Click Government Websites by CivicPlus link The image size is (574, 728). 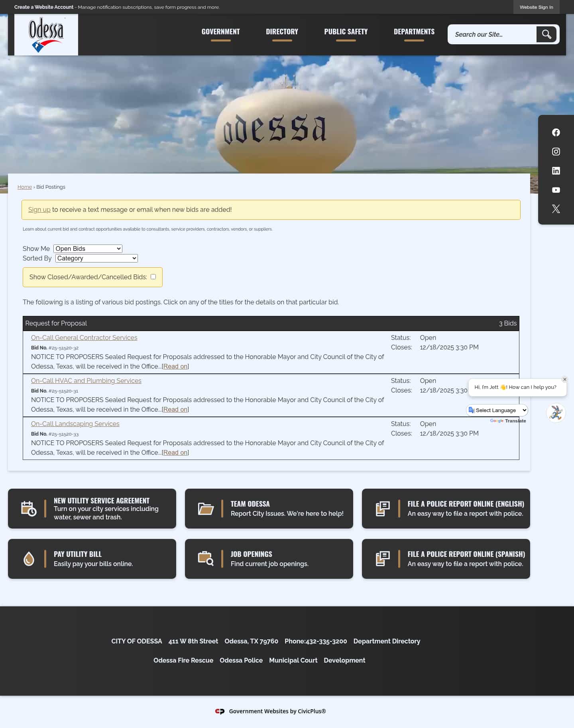[277, 711]
